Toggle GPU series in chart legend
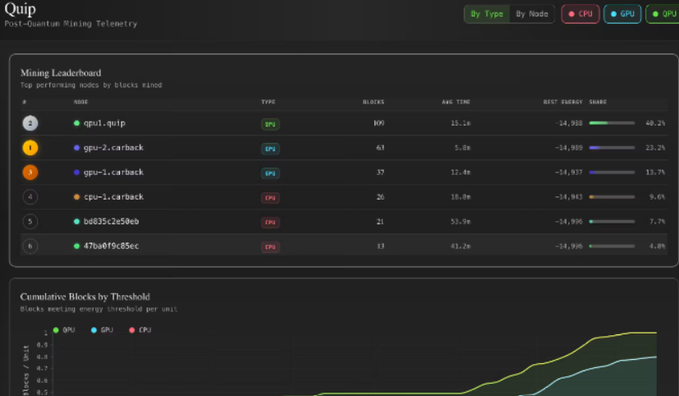 click(x=102, y=330)
